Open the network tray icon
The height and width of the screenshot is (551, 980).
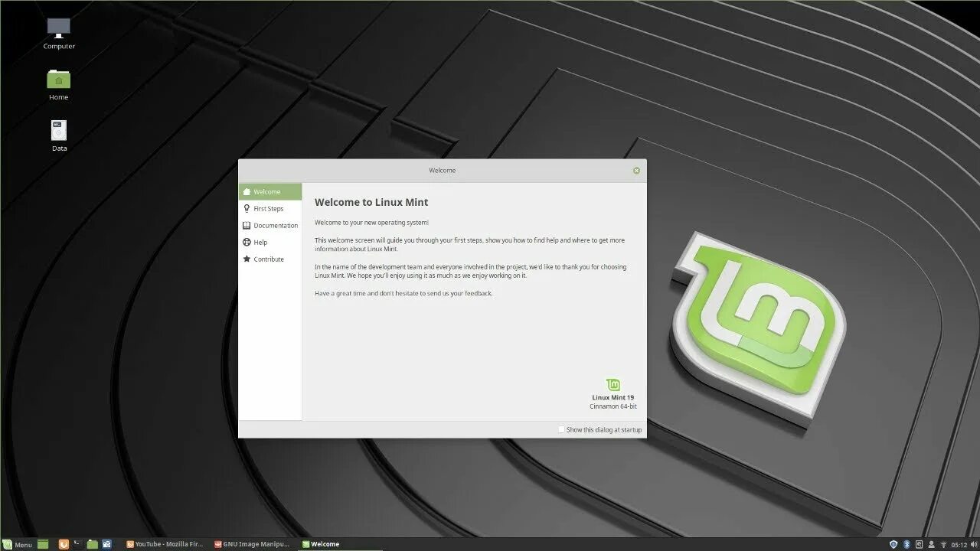click(943, 544)
